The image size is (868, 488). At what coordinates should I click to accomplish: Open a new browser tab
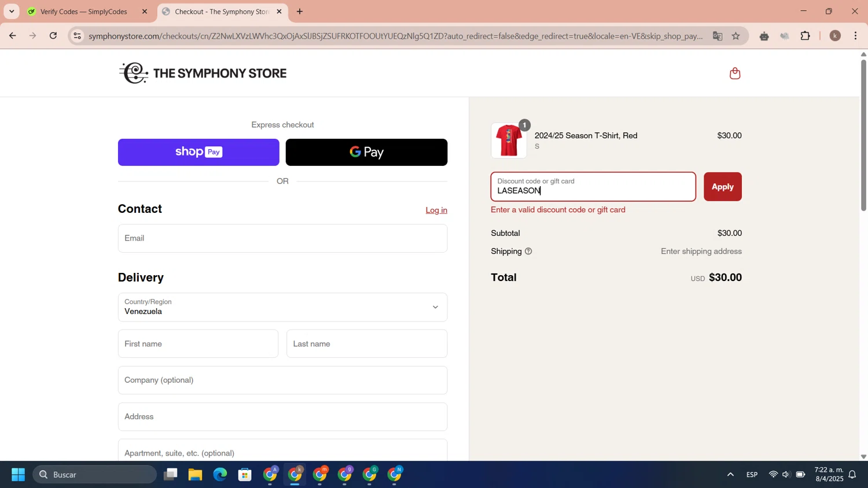coord(300,12)
